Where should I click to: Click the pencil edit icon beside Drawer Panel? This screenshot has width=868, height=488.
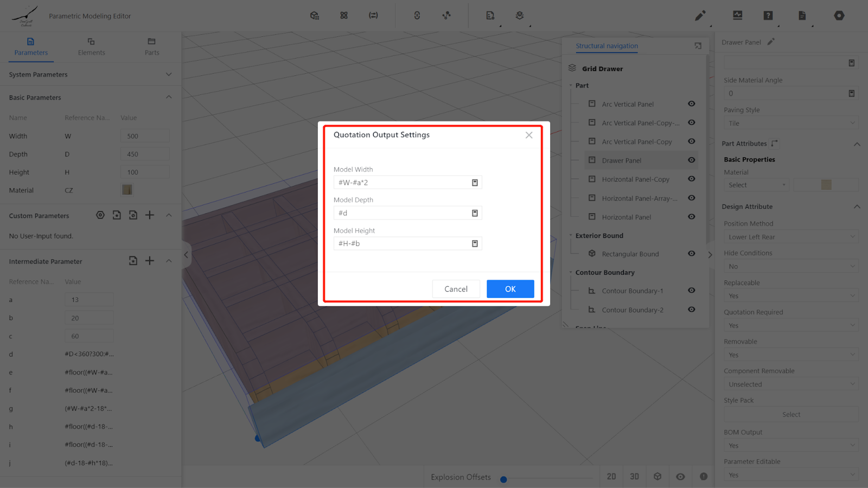pos(771,42)
